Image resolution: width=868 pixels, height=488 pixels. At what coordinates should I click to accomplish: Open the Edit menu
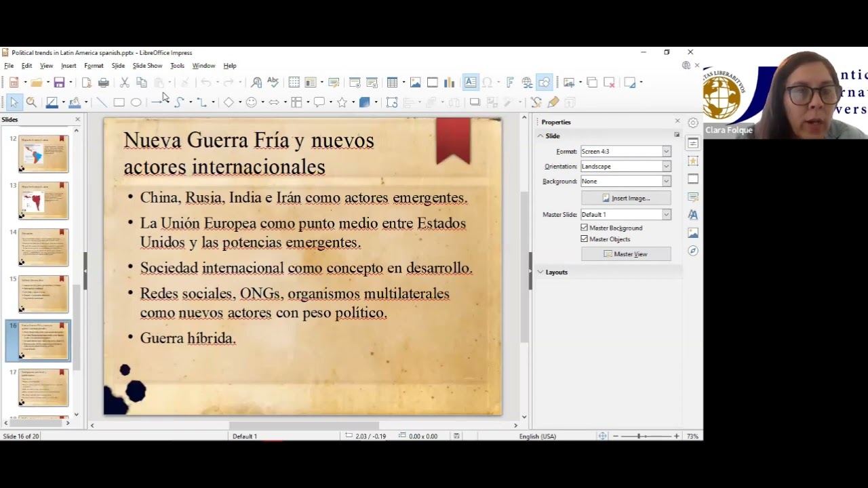point(26,66)
